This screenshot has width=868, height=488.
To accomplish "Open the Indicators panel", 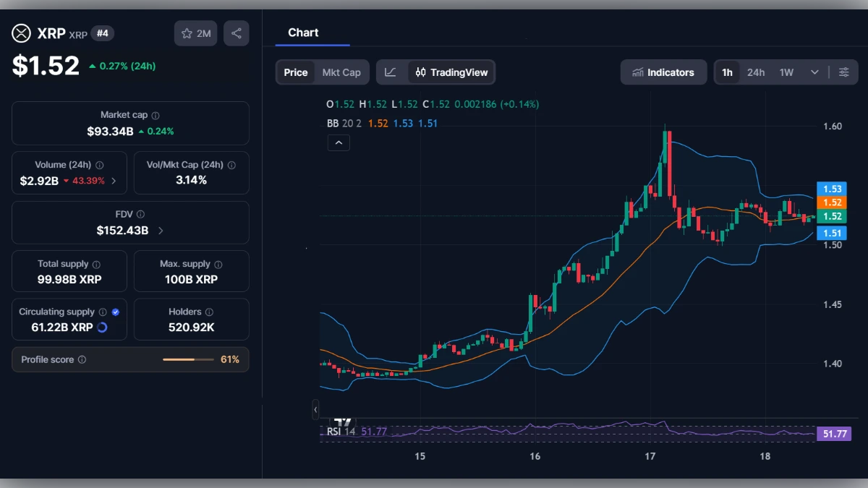I will point(663,72).
